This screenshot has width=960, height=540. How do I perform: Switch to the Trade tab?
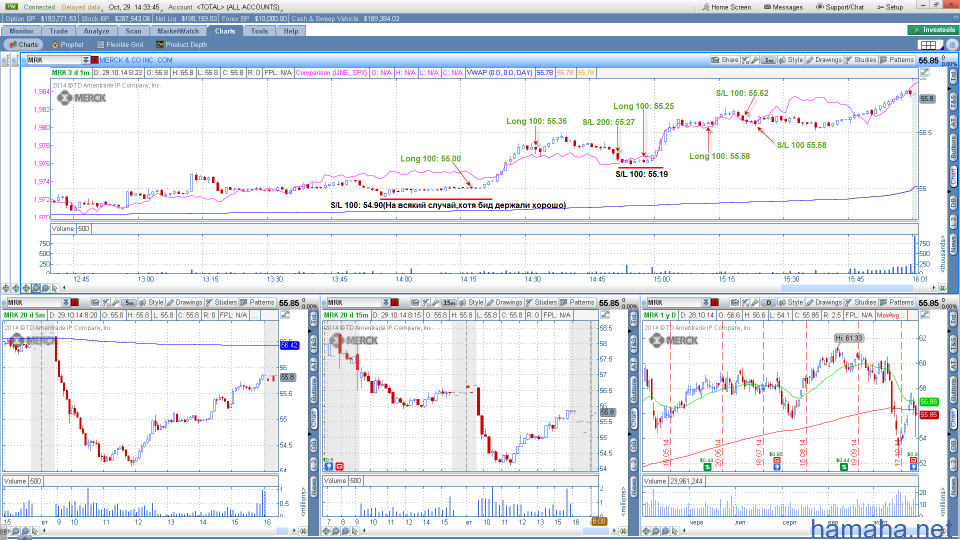tap(59, 31)
